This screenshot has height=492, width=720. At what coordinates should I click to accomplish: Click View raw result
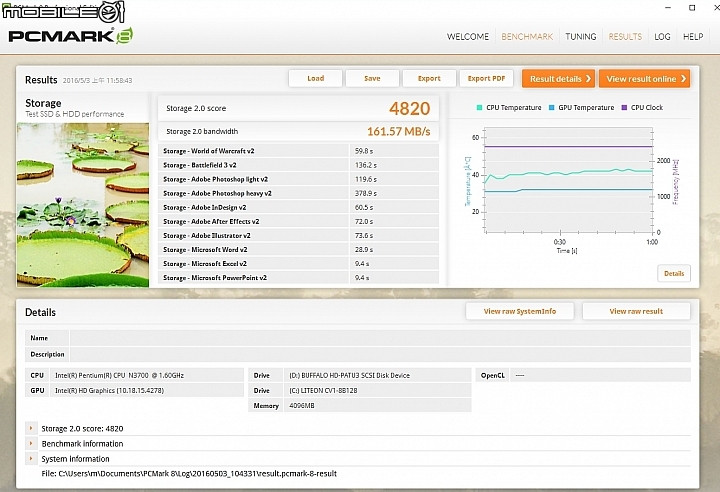(x=636, y=311)
